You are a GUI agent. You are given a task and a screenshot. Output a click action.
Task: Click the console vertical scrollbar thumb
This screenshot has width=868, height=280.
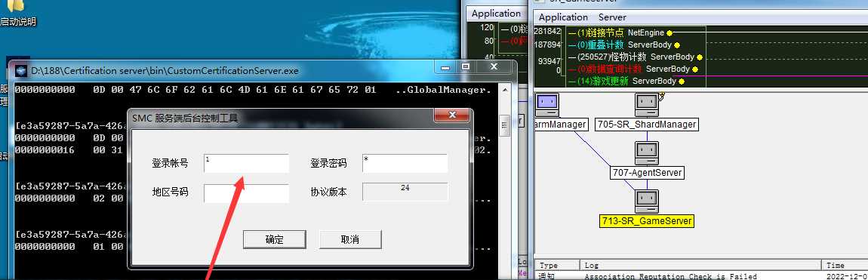pyautogui.click(x=504, y=125)
